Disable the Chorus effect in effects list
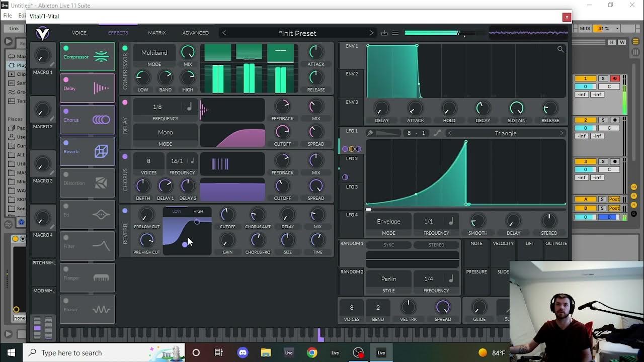This screenshot has height=362, width=644. point(66,112)
